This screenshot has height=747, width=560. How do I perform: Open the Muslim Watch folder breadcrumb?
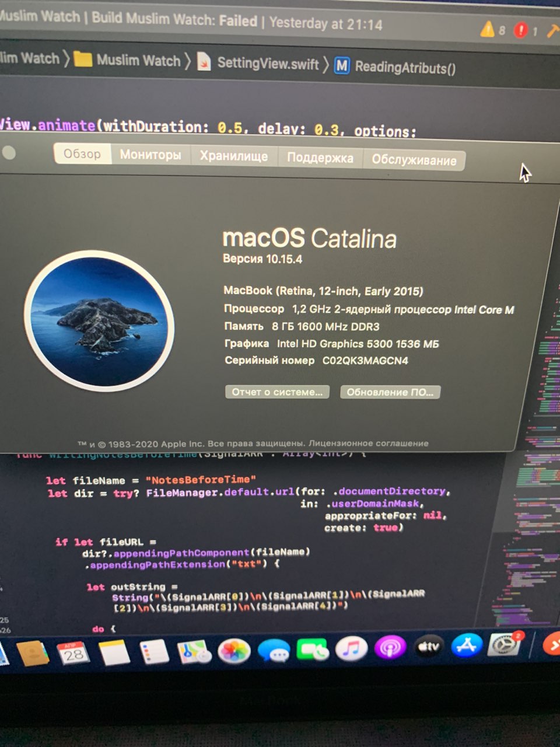138,60
